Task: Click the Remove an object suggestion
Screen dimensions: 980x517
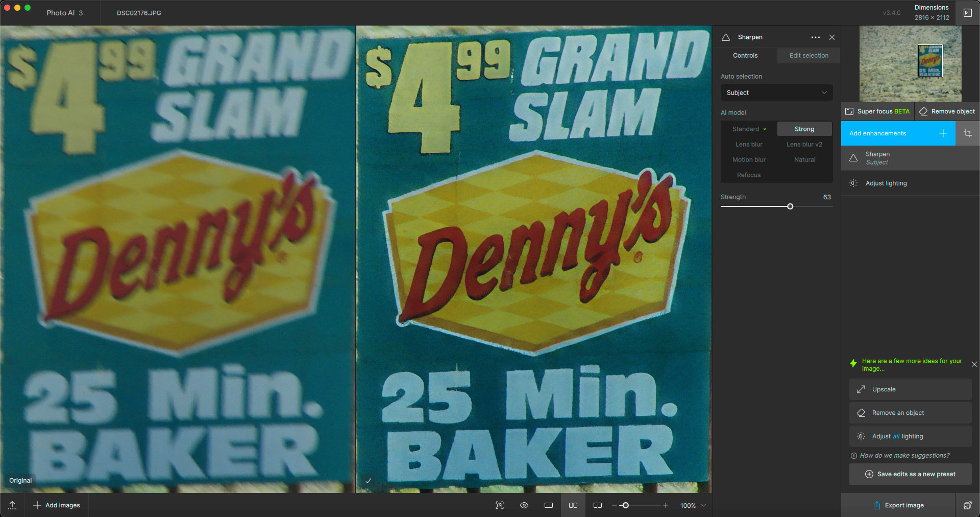Action: tap(911, 413)
